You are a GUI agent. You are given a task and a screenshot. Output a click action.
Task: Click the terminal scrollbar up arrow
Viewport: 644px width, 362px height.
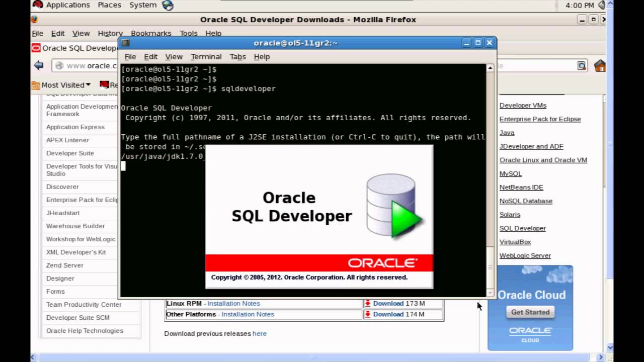tap(490, 68)
